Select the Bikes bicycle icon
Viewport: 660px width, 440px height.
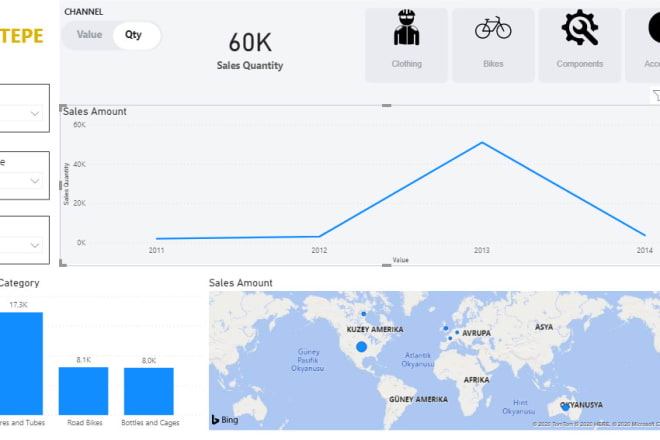(x=493, y=28)
